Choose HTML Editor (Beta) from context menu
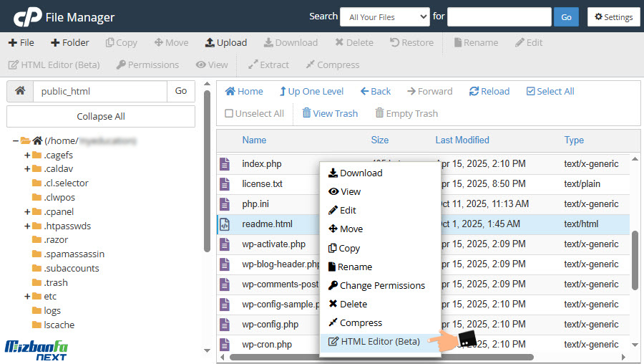Screen dimensions: 644x364 [379, 341]
